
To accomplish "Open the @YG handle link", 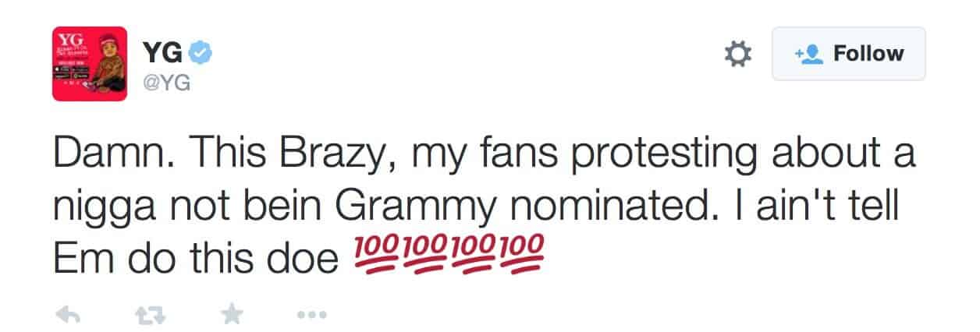I will (x=166, y=83).
